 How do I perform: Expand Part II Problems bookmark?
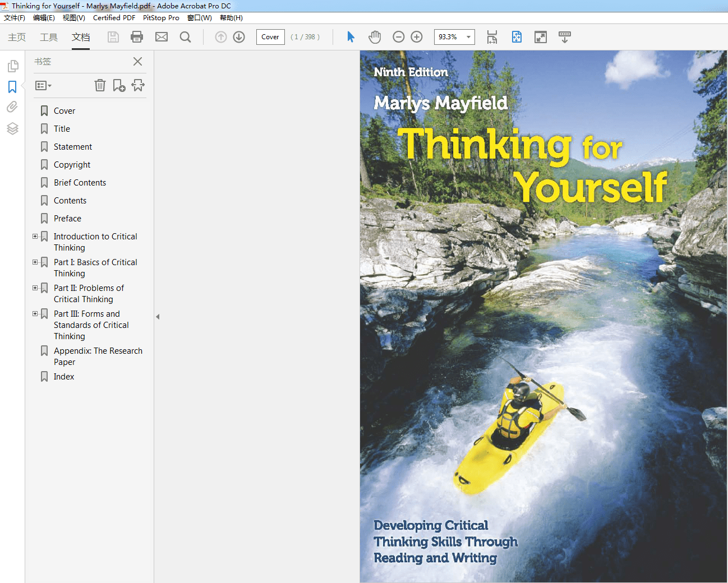click(x=35, y=288)
